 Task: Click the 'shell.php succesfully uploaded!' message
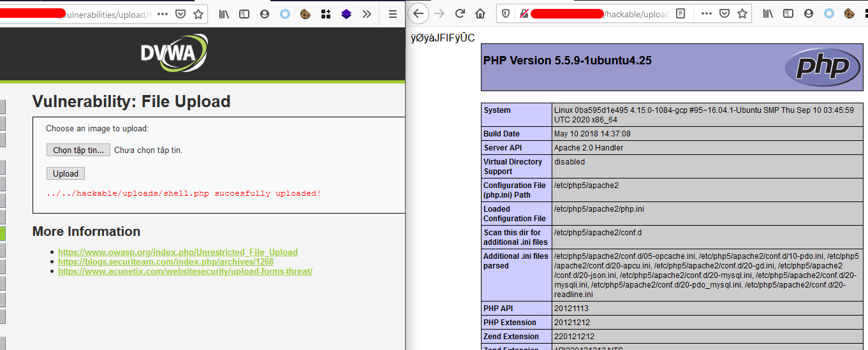pos(184,193)
